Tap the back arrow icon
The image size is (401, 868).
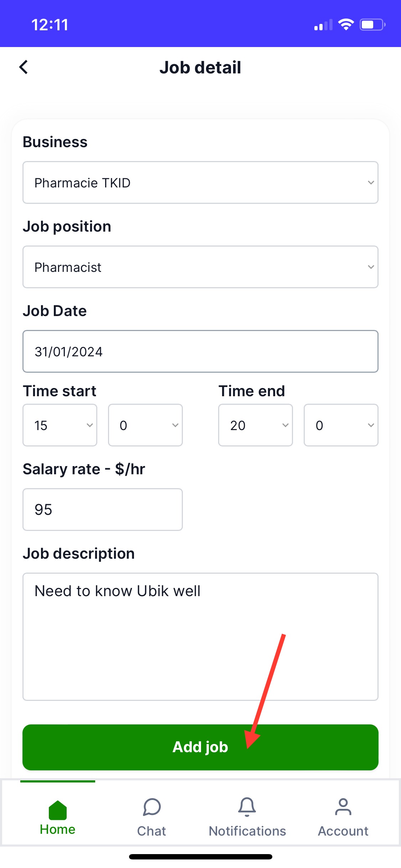click(24, 67)
